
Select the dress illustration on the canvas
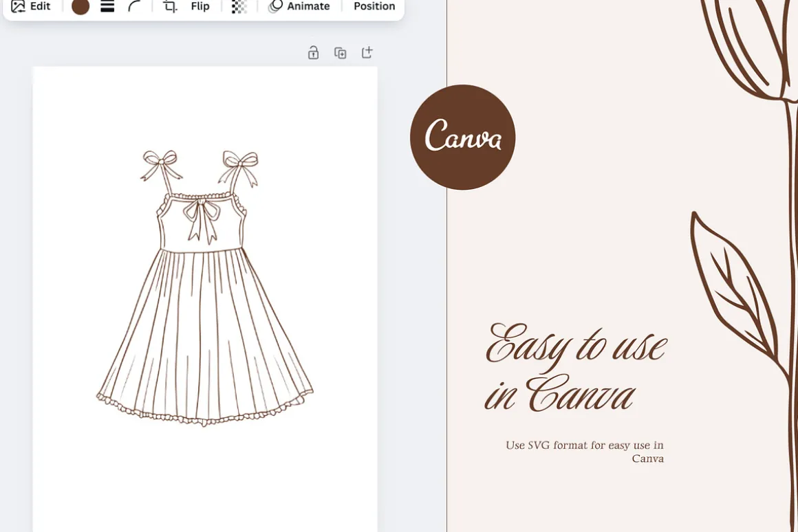pos(205,287)
